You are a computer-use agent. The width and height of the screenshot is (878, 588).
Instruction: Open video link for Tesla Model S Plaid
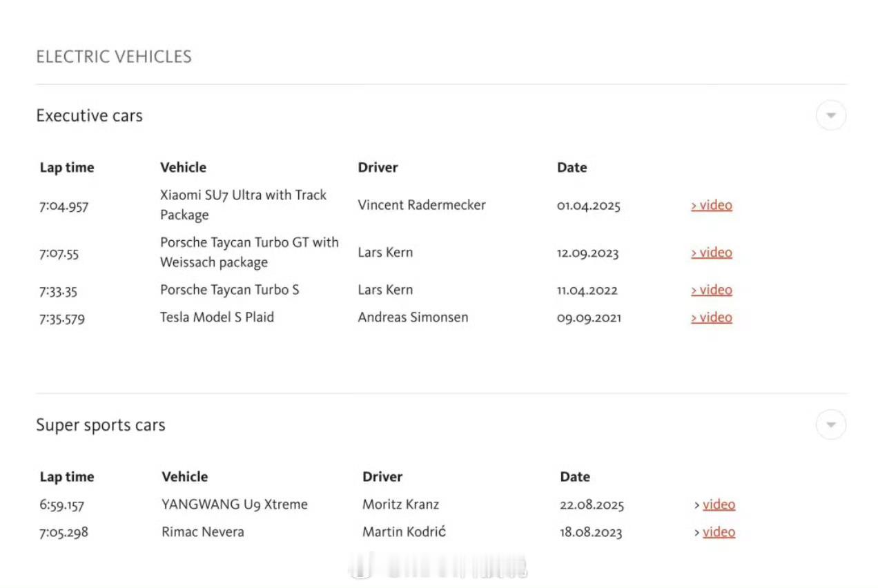pyautogui.click(x=712, y=317)
